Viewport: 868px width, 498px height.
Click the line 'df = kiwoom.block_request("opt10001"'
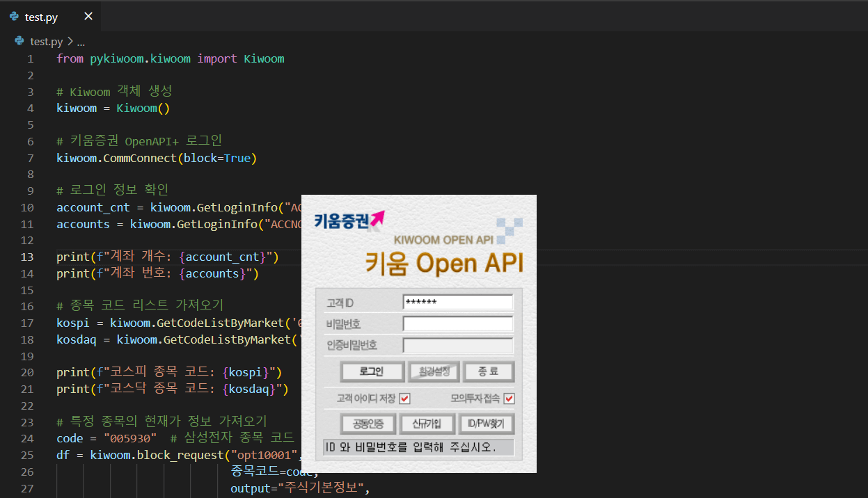coord(179,456)
